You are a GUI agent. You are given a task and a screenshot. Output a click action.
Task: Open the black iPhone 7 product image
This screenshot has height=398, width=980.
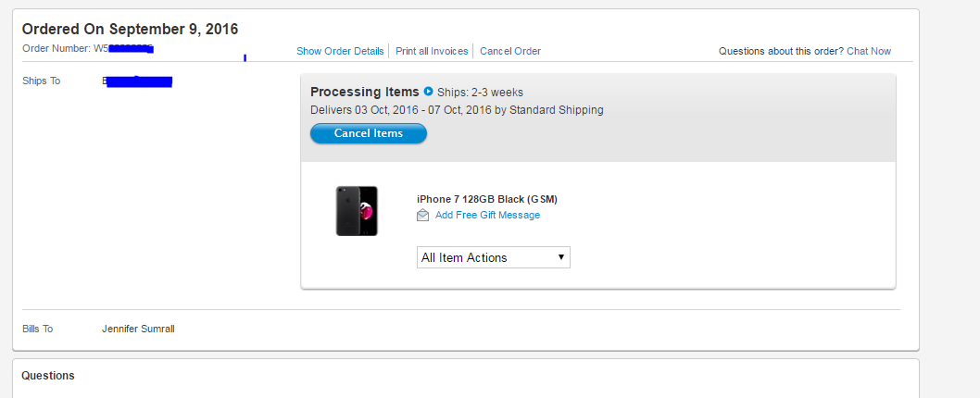click(x=357, y=211)
